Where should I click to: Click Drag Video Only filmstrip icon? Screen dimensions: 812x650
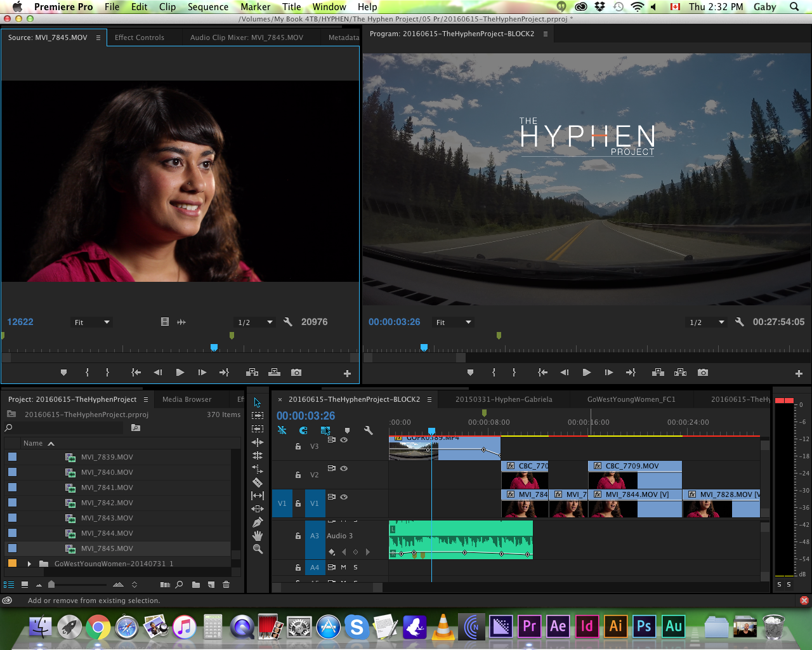[165, 322]
